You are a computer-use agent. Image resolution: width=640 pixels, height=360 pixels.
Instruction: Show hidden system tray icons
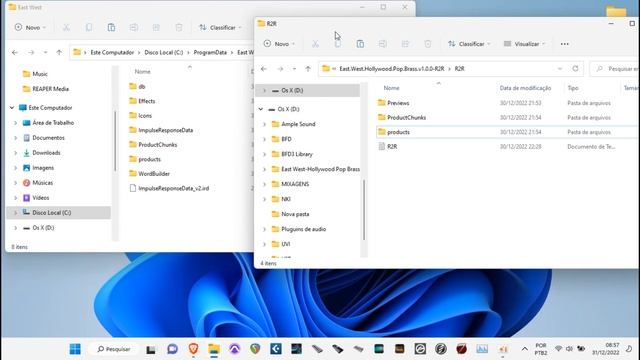524,349
